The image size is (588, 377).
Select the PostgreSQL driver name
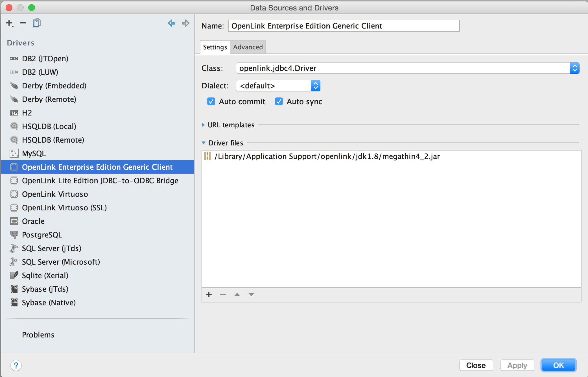tap(42, 235)
